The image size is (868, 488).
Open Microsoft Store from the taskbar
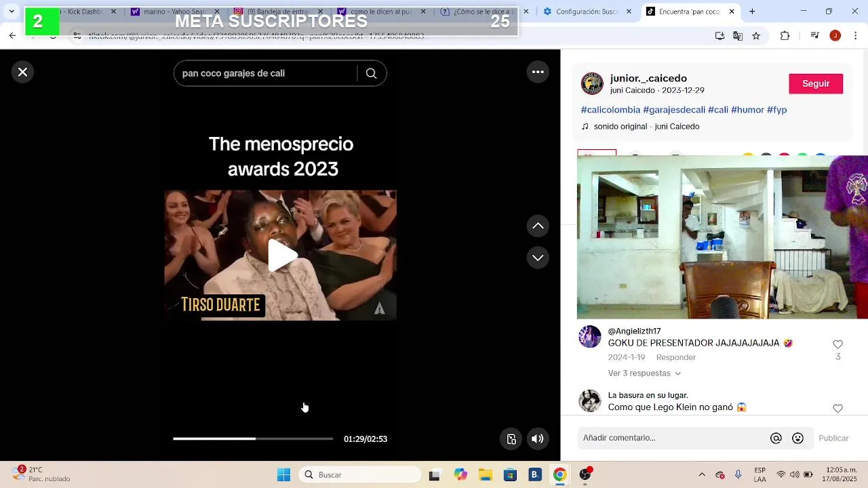(x=510, y=475)
